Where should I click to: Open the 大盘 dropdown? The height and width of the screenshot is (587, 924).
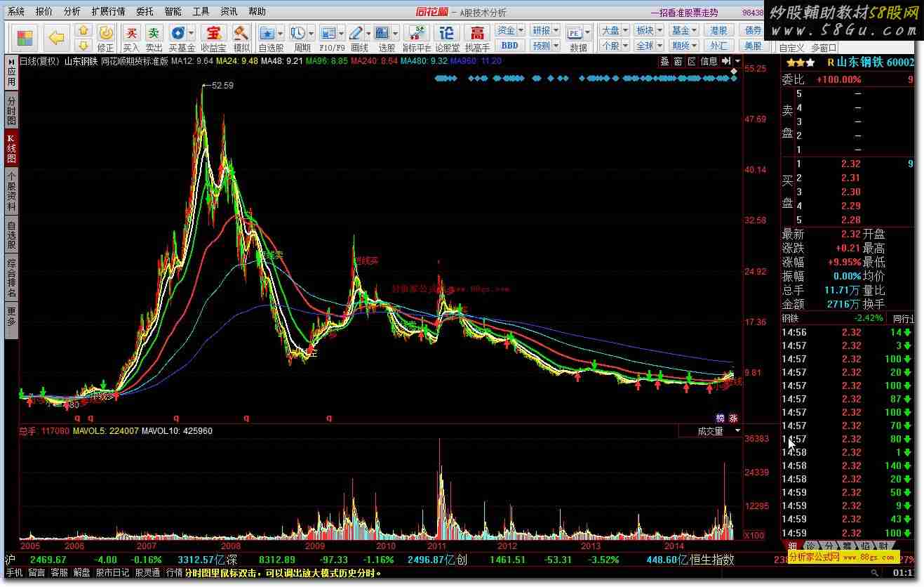pyautogui.click(x=614, y=30)
